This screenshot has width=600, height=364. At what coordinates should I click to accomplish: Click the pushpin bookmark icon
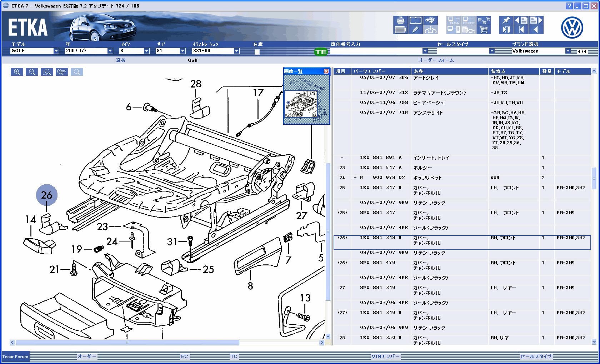(x=506, y=20)
